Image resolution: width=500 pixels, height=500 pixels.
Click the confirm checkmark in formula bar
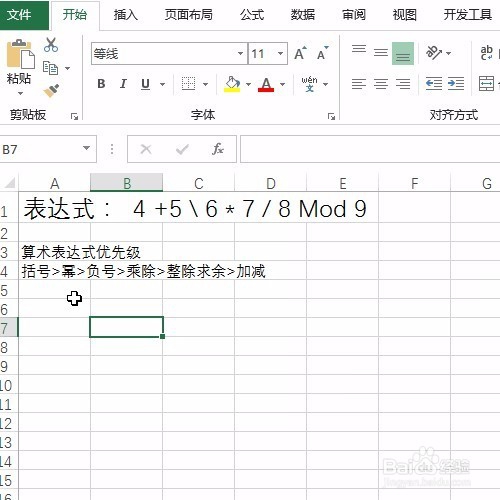[x=182, y=149]
